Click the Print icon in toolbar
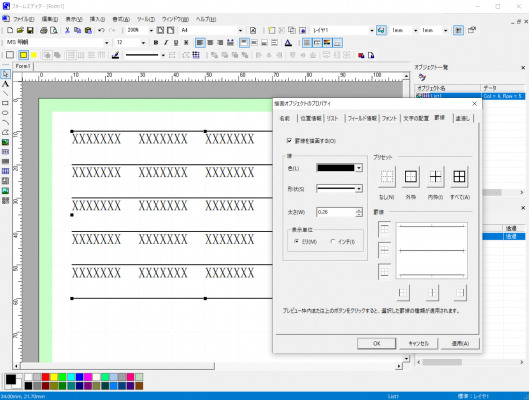The width and height of the screenshot is (529, 400). pyautogui.click(x=44, y=30)
